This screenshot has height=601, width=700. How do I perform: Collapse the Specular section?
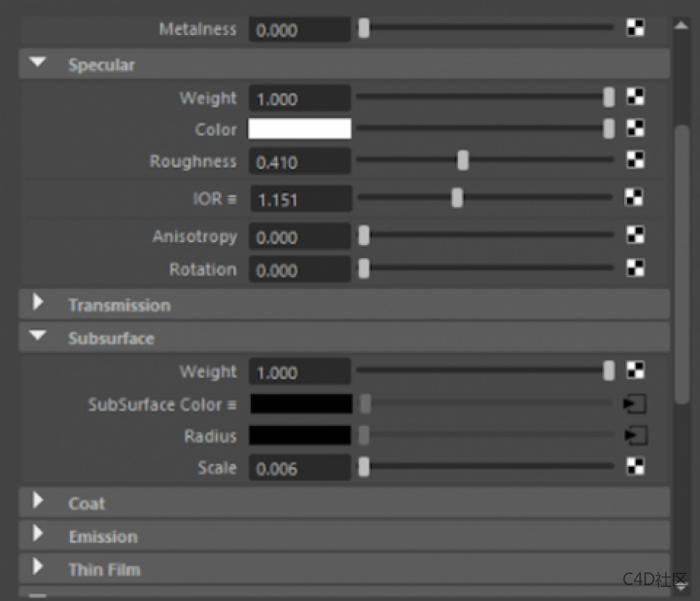coord(38,64)
